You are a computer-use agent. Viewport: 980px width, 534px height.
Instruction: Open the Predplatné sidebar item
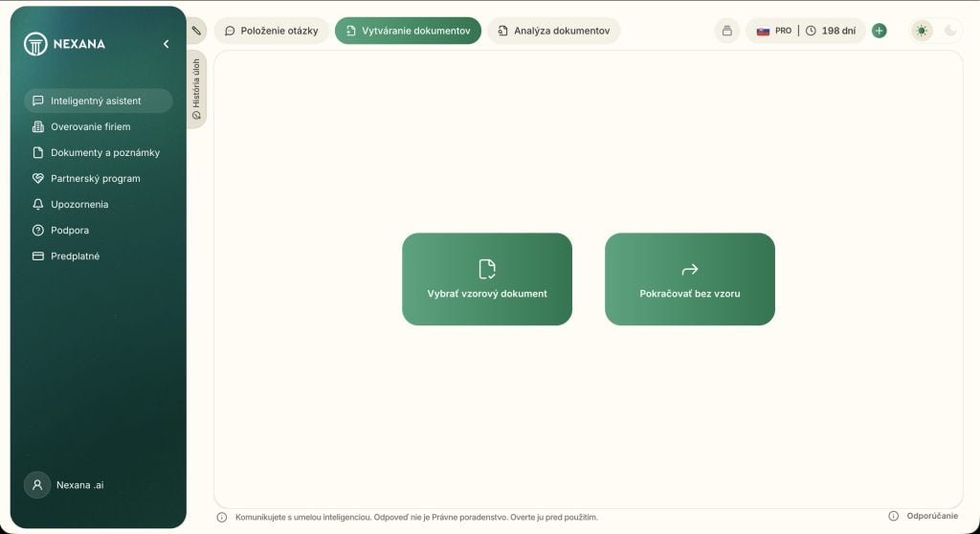tap(75, 256)
